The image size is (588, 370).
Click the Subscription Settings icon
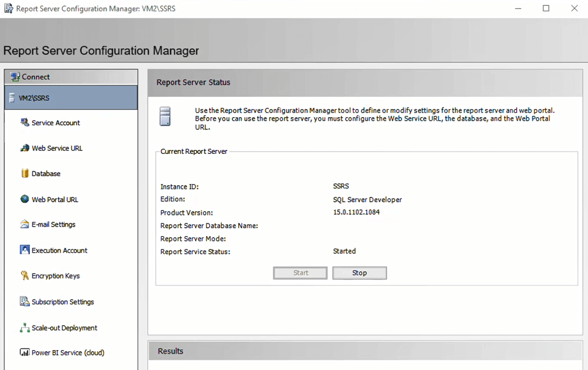[25, 301]
